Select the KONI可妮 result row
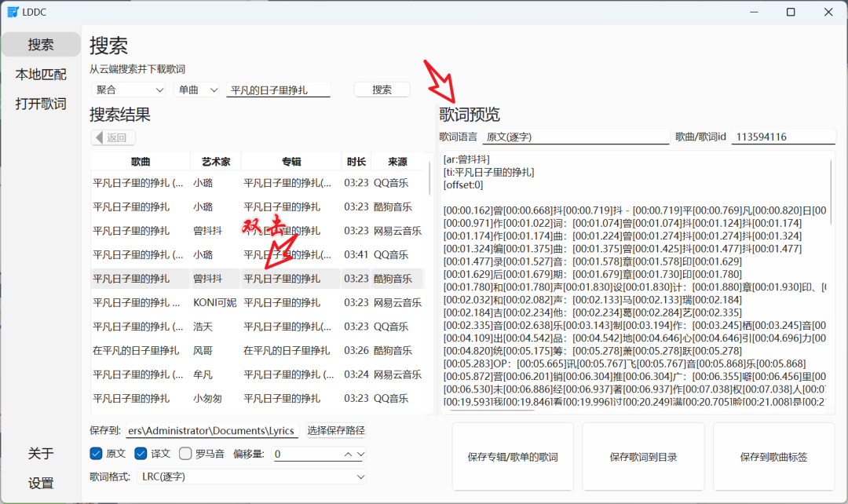This screenshot has width=848, height=504. click(x=258, y=303)
